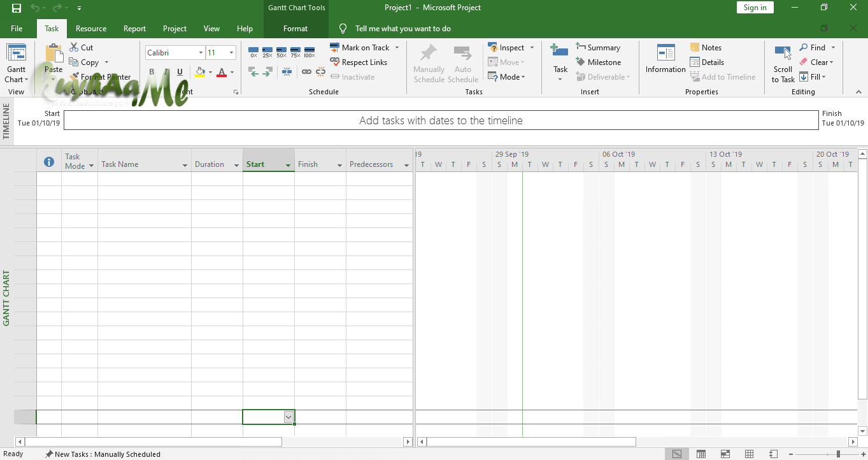Open the Help tab

[x=245, y=29]
